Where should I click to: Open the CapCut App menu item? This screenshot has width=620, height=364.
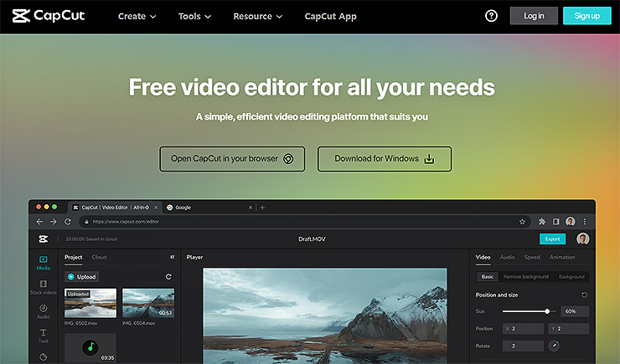pos(331,16)
